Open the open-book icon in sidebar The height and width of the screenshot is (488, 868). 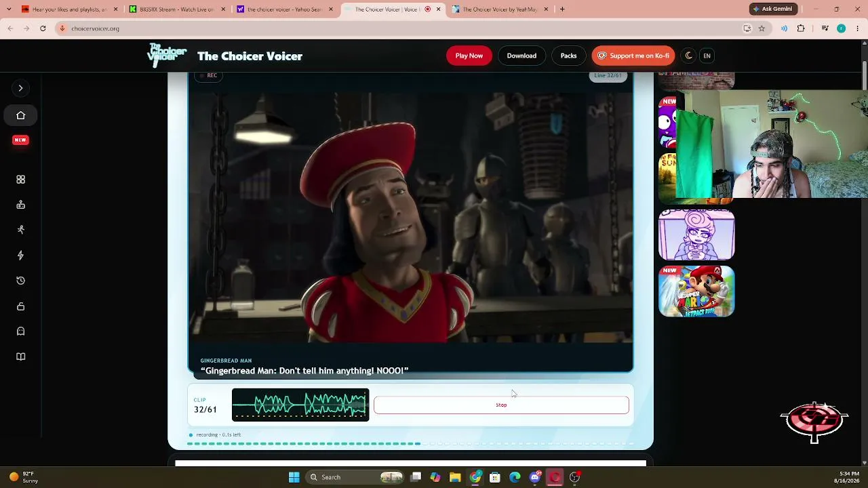[x=20, y=357]
